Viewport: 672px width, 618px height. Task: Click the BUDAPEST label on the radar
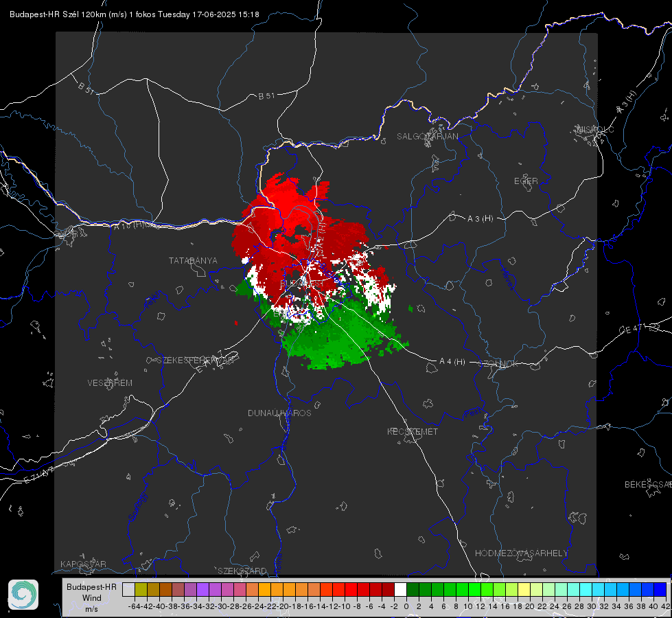302,284
